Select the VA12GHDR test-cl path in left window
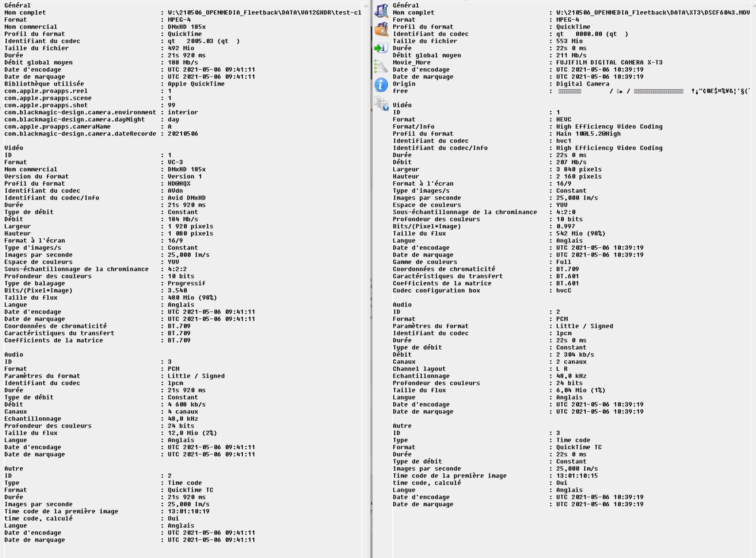 coord(265,12)
